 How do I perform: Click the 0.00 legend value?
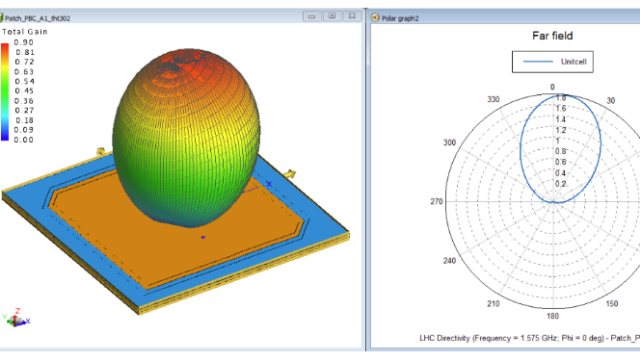click(24, 140)
